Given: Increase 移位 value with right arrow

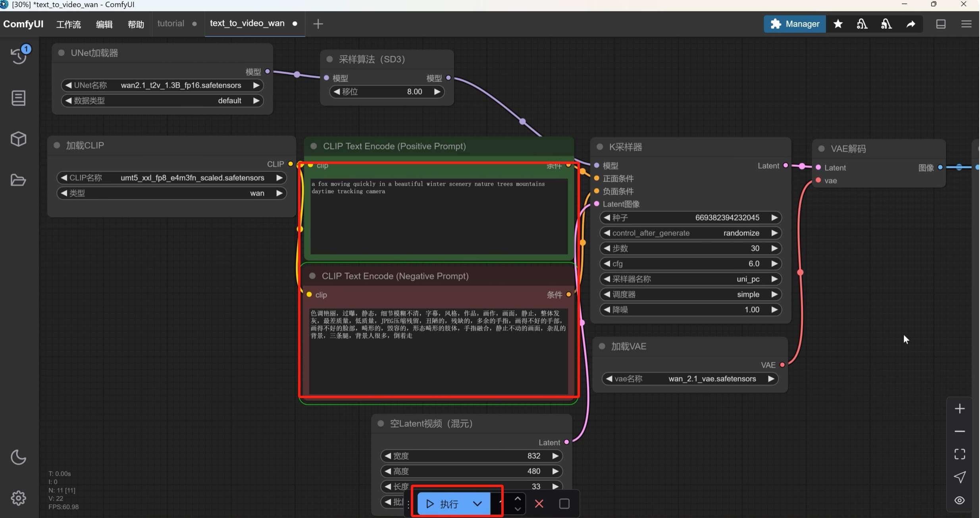Looking at the screenshot, I should 437,92.
